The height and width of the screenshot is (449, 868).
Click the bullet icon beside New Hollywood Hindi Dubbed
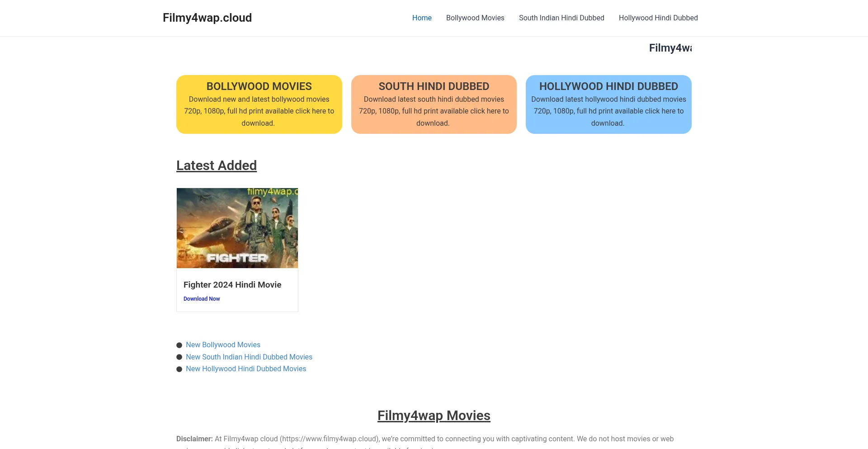coord(179,369)
